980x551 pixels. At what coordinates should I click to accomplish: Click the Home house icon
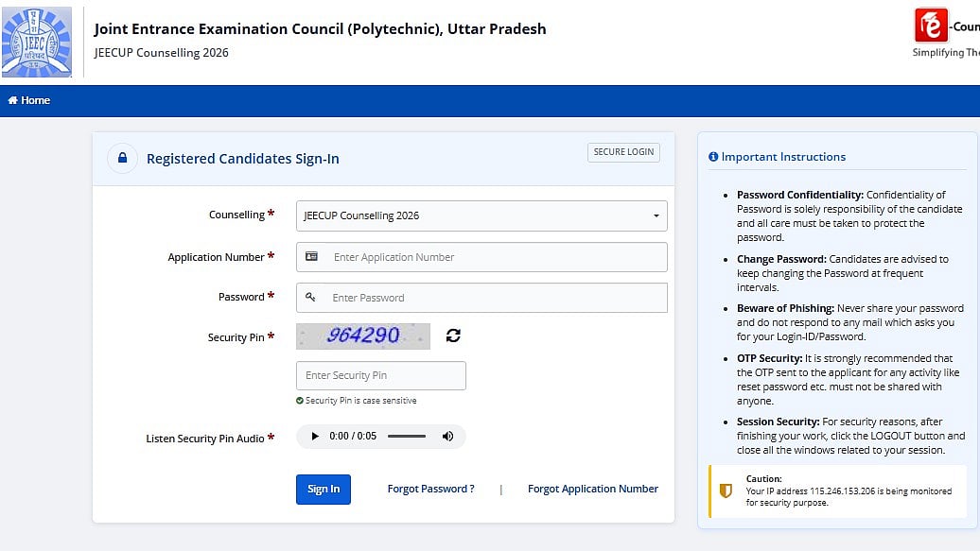coord(12,100)
